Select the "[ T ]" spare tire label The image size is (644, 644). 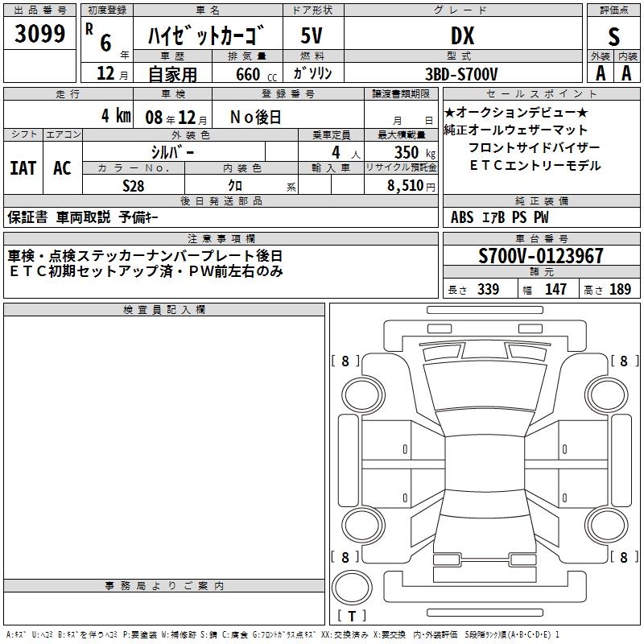(352, 616)
